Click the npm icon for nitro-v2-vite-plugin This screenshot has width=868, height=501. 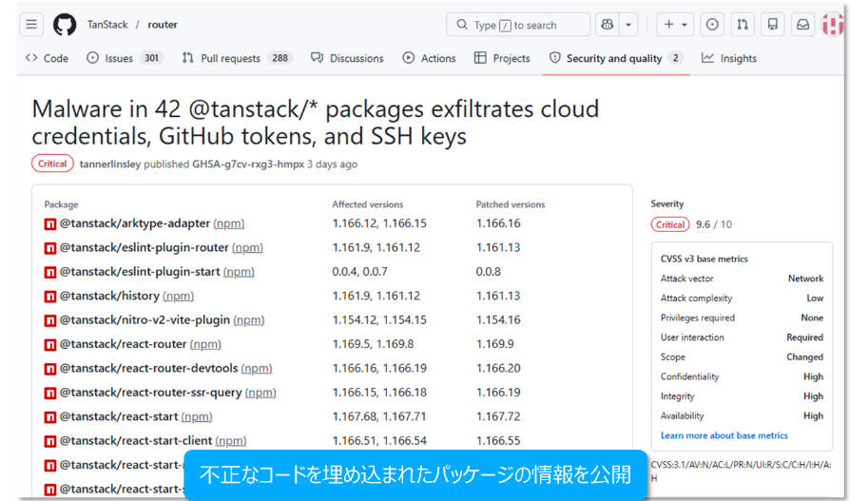[x=49, y=320]
